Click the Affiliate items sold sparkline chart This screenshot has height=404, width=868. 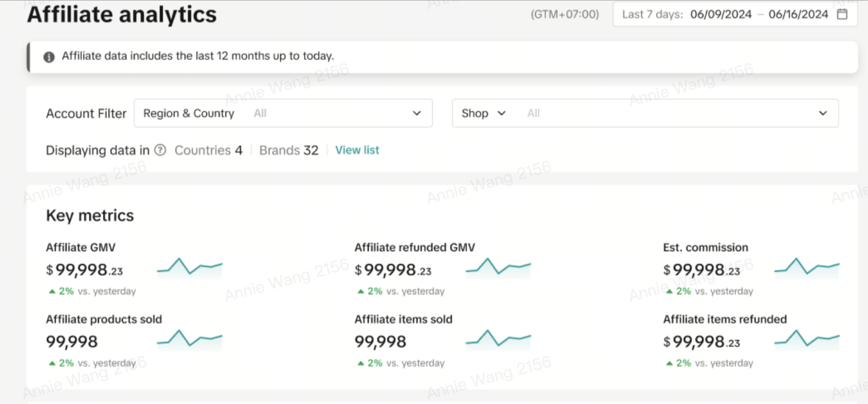point(498,339)
